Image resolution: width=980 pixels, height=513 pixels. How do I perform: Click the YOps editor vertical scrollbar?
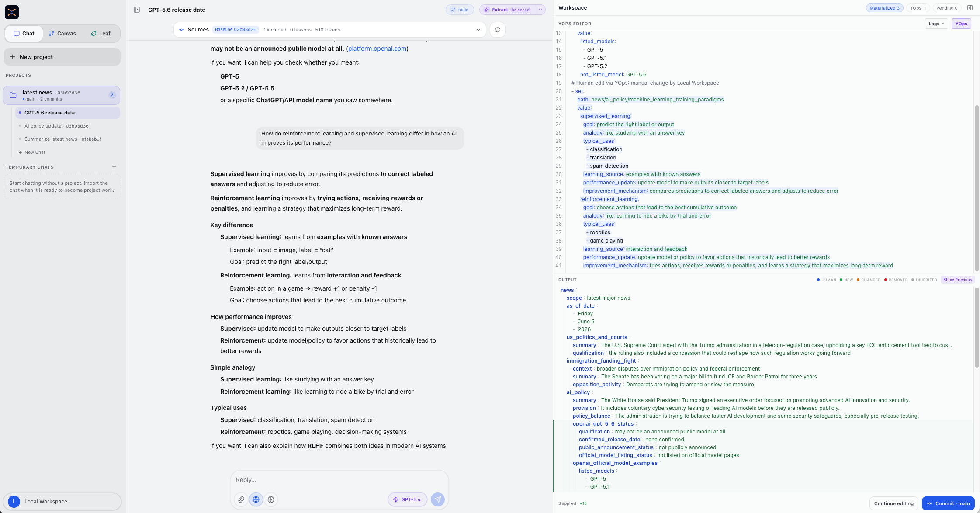click(x=977, y=188)
